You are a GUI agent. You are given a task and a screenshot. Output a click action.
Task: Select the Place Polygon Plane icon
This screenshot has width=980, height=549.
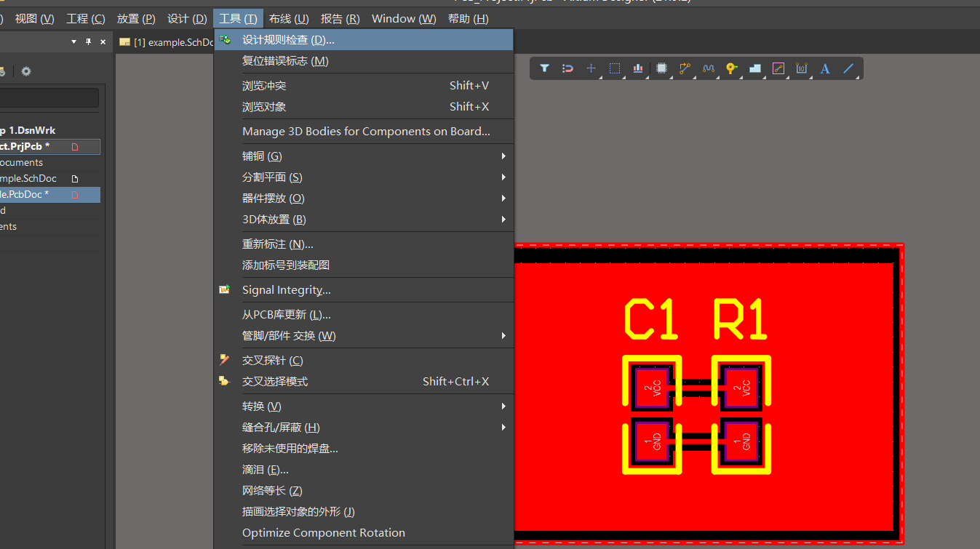click(x=754, y=68)
